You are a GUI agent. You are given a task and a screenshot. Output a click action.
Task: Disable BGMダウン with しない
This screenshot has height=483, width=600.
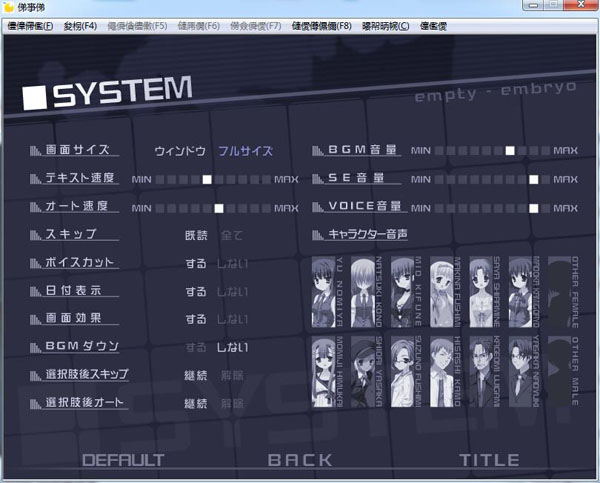[x=233, y=348]
